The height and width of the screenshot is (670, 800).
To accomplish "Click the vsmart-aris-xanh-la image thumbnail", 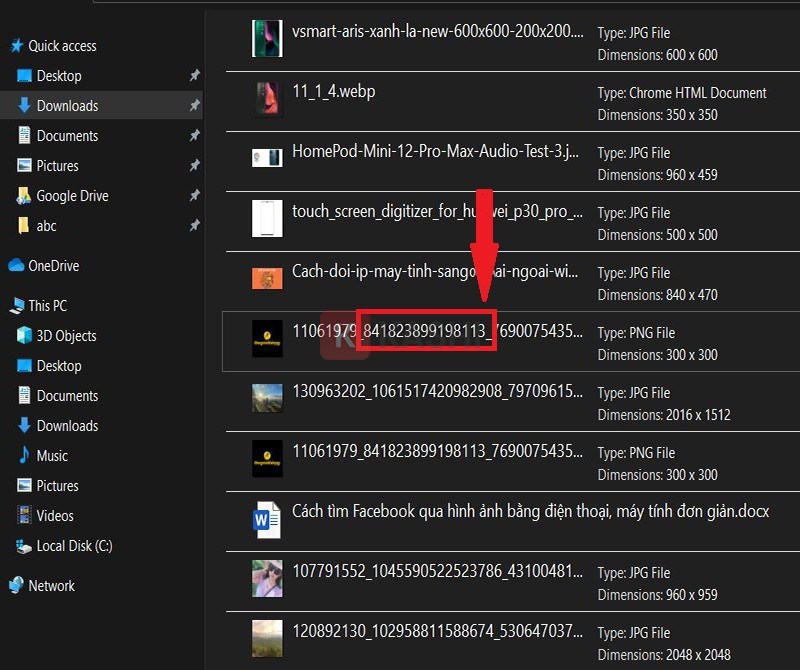I will pos(267,38).
